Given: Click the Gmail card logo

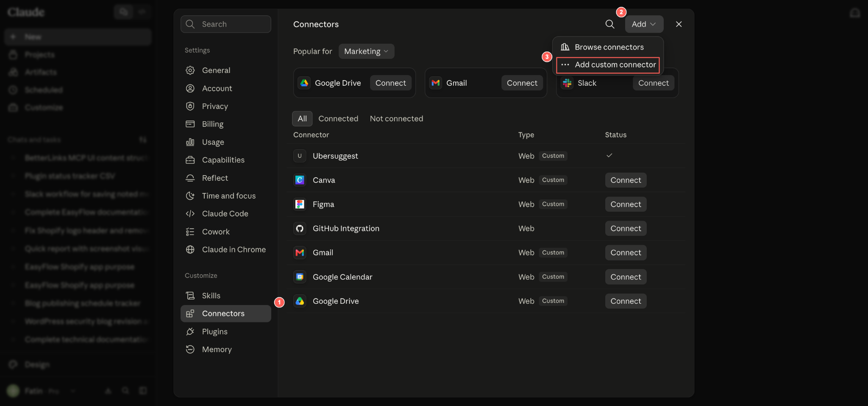Looking at the screenshot, I should pyautogui.click(x=436, y=83).
